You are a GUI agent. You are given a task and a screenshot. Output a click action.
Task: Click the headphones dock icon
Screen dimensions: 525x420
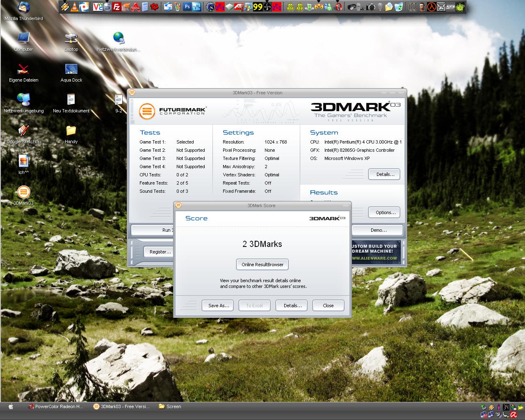pyautogui.click(x=352, y=7)
